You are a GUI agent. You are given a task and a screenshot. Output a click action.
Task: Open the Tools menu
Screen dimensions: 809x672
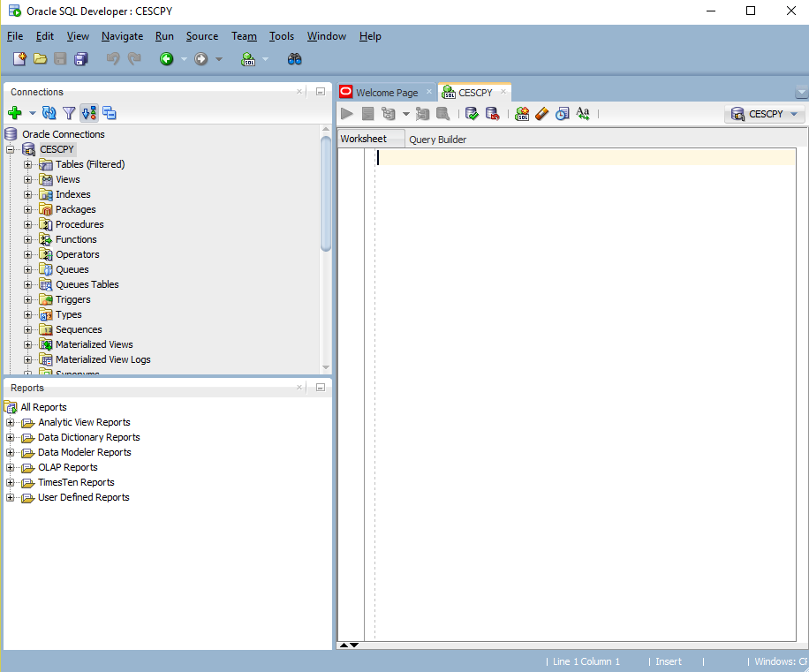pos(281,36)
